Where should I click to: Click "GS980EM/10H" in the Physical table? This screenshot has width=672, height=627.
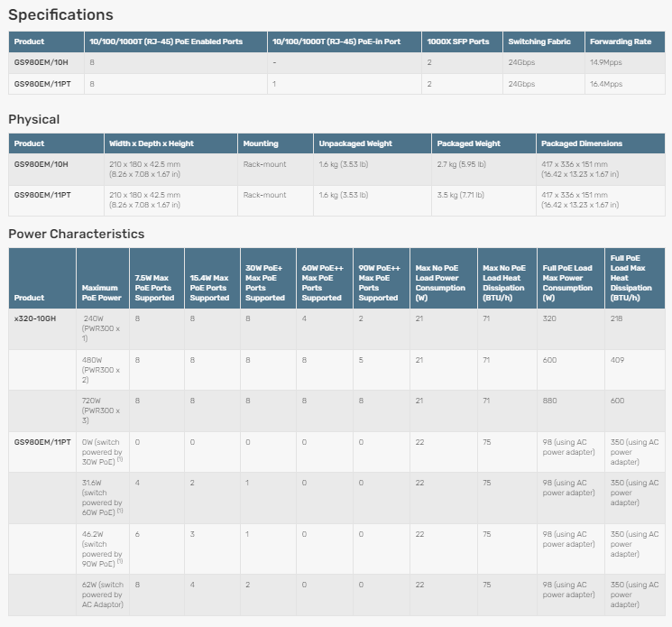[x=41, y=164]
